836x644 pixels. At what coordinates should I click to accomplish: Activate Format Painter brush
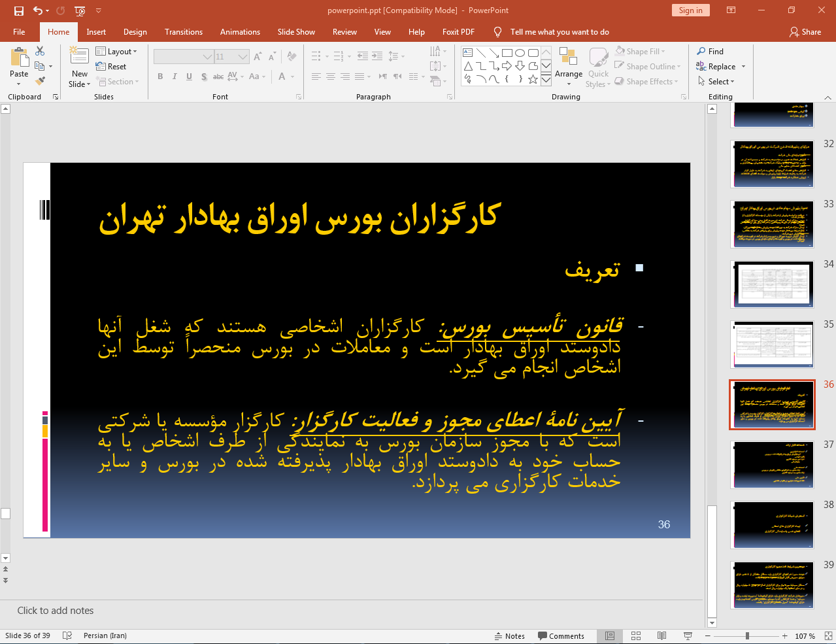pyautogui.click(x=40, y=81)
